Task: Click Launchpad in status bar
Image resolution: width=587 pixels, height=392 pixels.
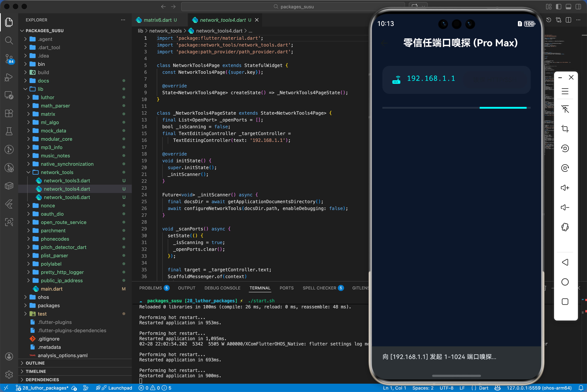Action: 120,388
